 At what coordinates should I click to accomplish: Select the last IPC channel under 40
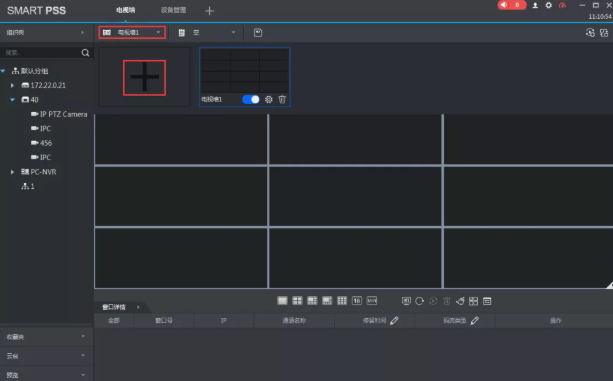point(41,157)
